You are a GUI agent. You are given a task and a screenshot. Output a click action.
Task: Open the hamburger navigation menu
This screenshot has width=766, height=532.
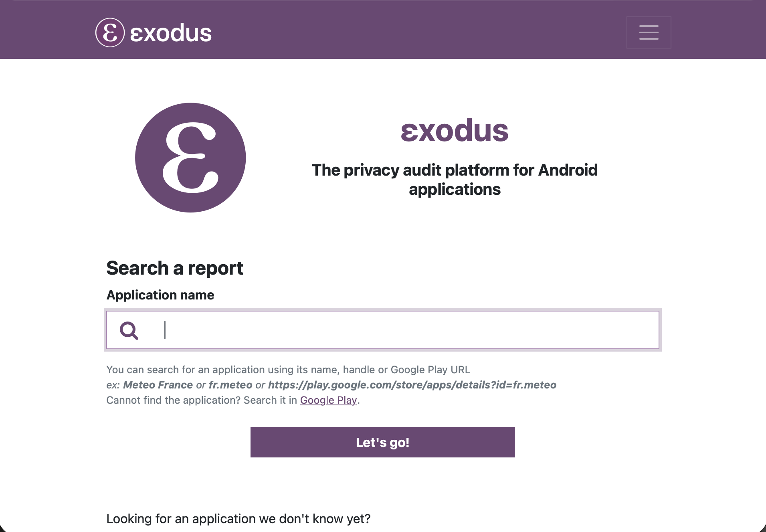[x=649, y=32]
